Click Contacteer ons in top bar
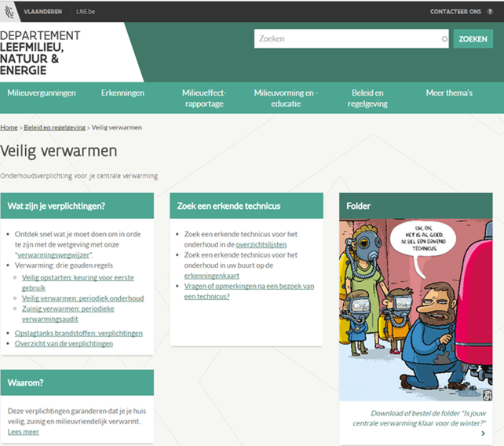 (455, 12)
